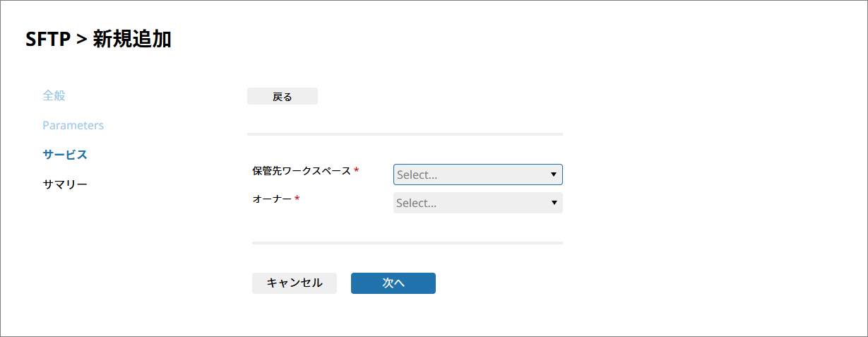Click the red asterisk beside 保管先ワークスペース
Viewport: 868px width, 337px height.
pos(357,171)
